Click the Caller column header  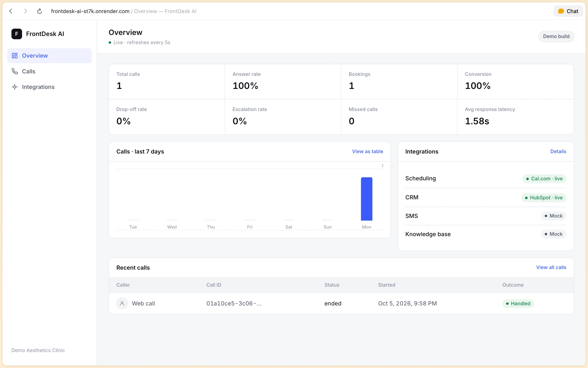[x=123, y=285]
